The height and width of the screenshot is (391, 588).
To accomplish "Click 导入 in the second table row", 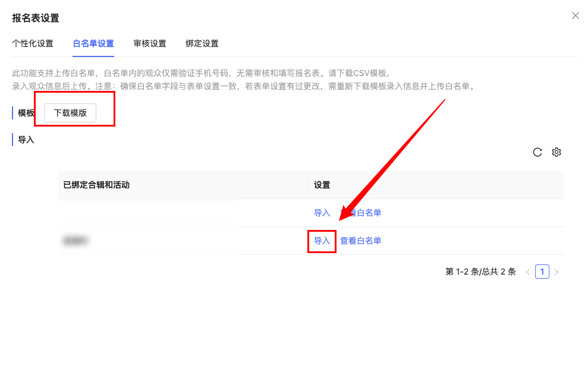I will coord(322,241).
